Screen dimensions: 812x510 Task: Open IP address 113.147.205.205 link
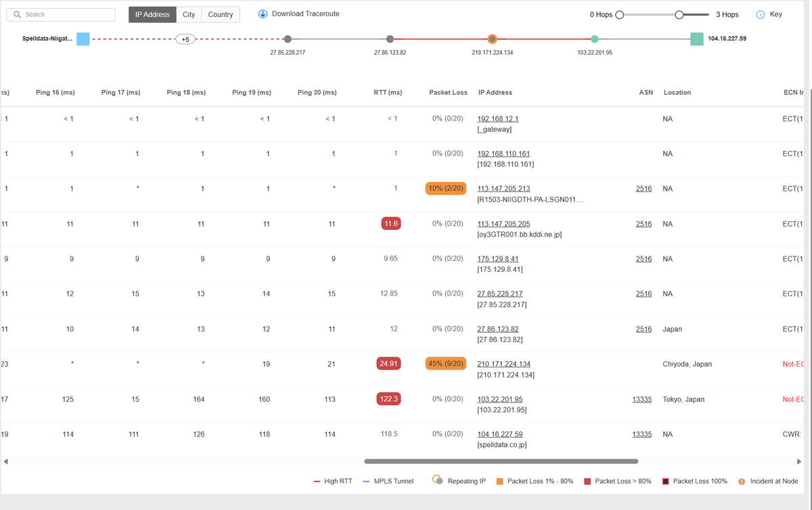503,224
